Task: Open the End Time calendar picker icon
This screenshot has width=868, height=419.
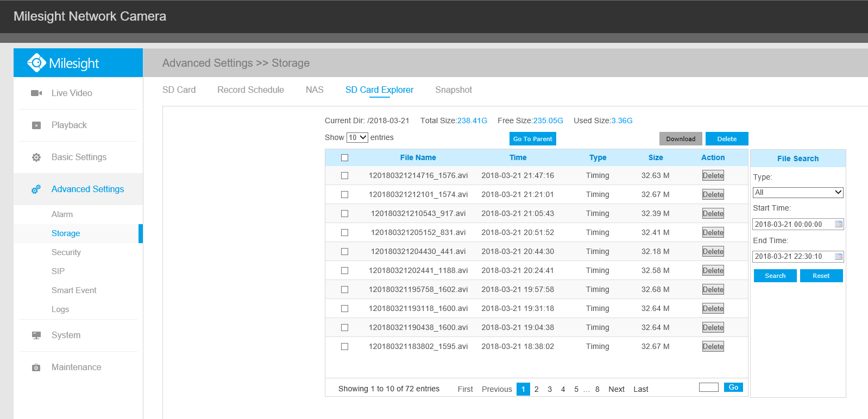Action: coord(838,257)
